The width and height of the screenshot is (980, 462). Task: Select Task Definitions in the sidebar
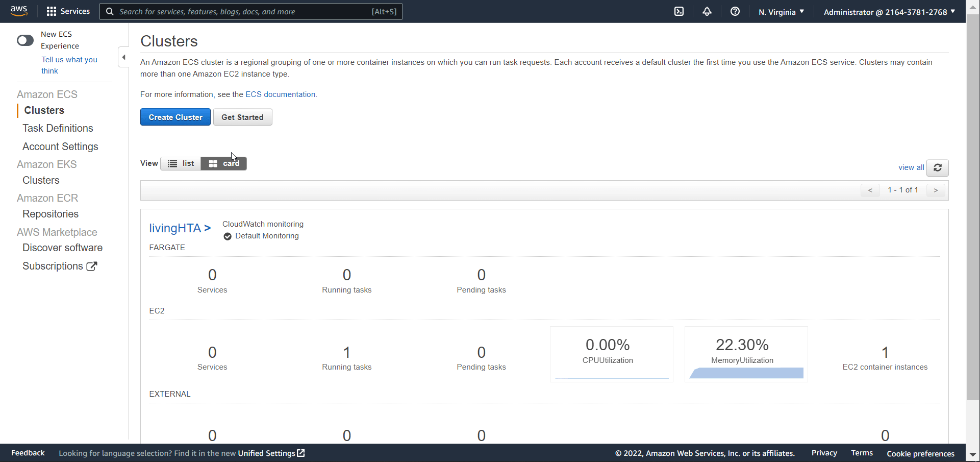(x=58, y=128)
